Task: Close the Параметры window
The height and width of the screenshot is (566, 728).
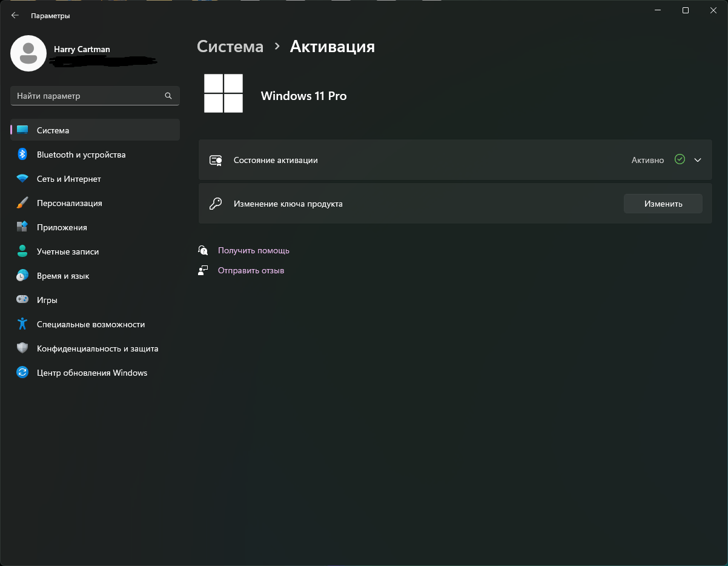Action: point(713,10)
